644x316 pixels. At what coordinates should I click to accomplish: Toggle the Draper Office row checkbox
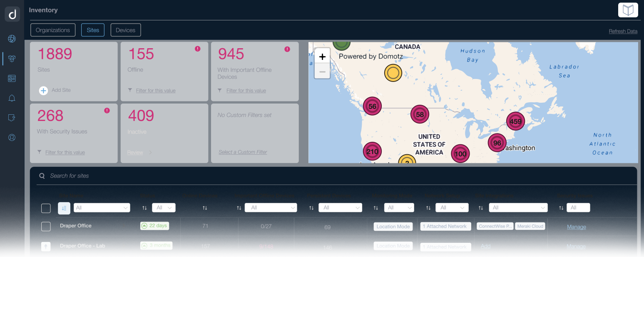(x=46, y=227)
